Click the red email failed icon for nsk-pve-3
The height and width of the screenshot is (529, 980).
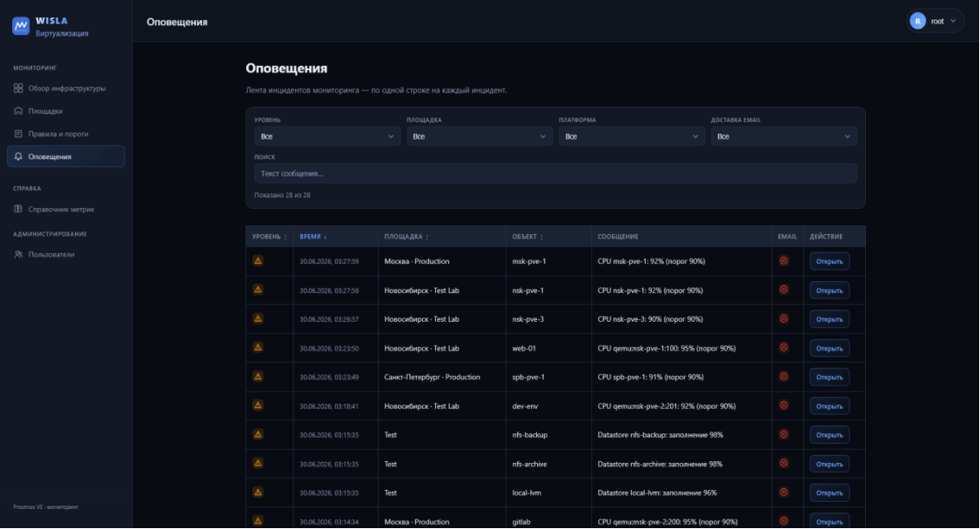pyautogui.click(x=784, y=318)
